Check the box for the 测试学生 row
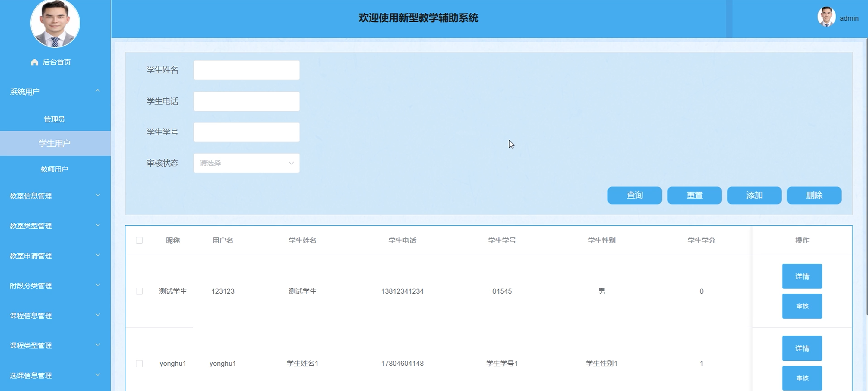 click(x=139, y=291)
